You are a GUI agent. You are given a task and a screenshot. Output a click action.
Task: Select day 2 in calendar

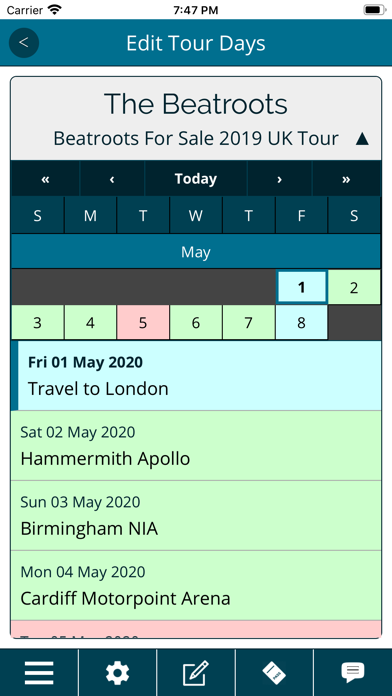coord(354,288)
